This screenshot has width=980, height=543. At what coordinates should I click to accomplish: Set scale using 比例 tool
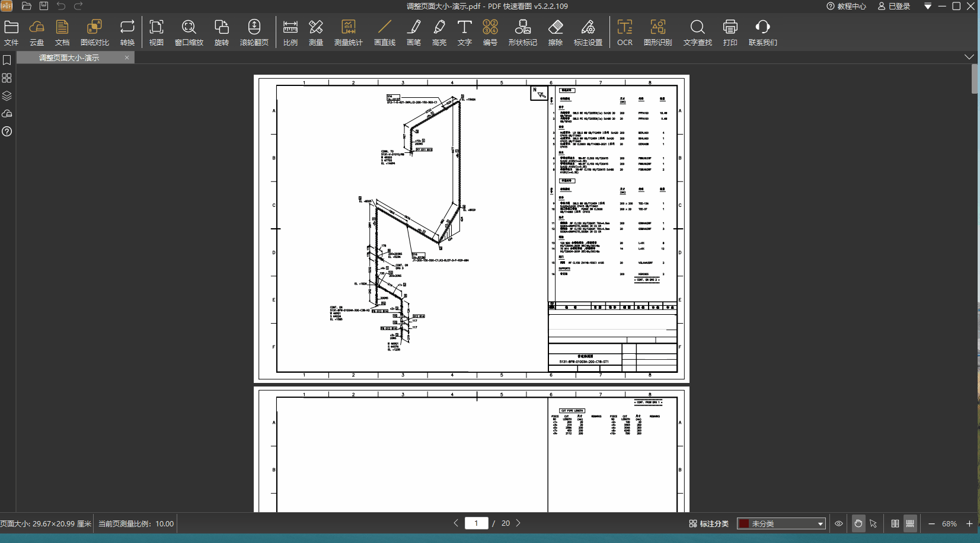coord(291,33)
